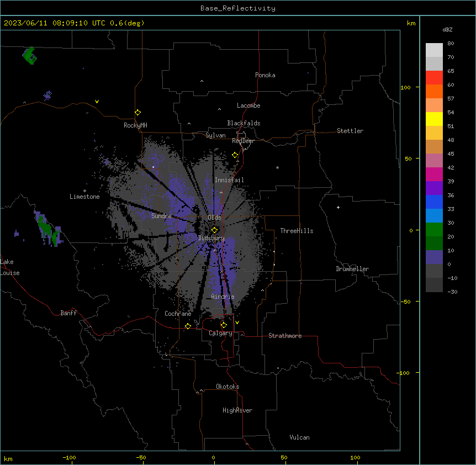Click the dBZ legend heading
The height and width of the screenshot is (465, 476).
click(x=447, y=30)
